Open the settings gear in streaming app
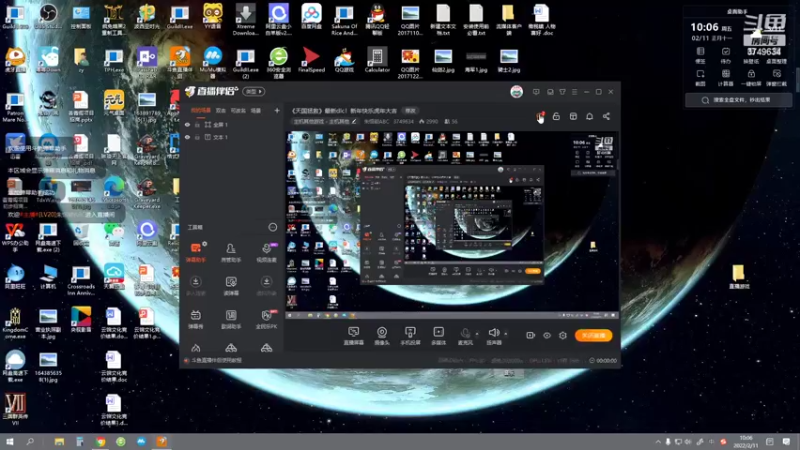Viewport: 800px width, 450px height. [x=563, y=335]
